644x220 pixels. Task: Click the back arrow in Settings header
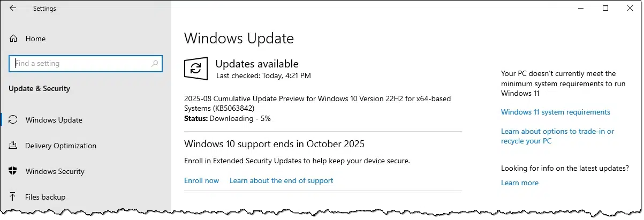click(13, 8)
